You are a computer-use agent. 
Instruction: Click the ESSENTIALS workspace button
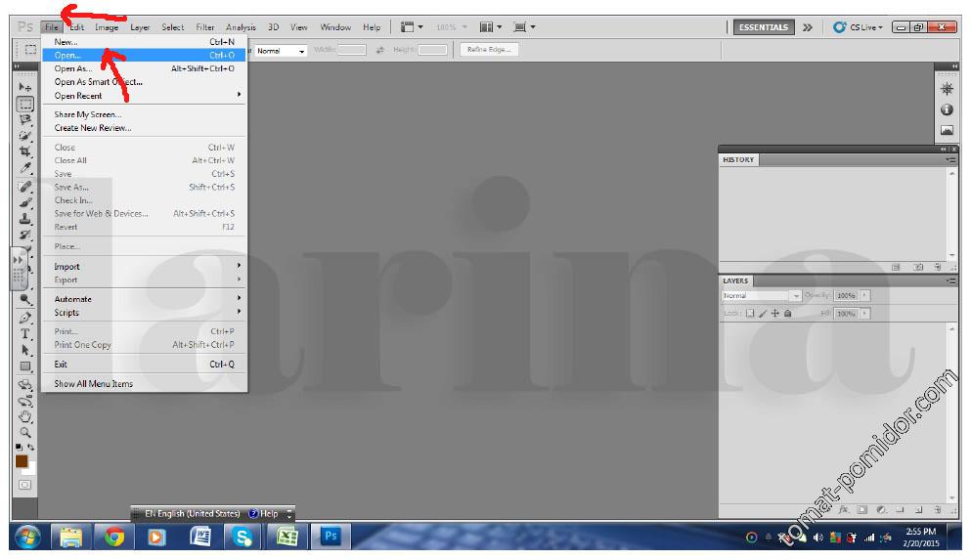[764, 27]
